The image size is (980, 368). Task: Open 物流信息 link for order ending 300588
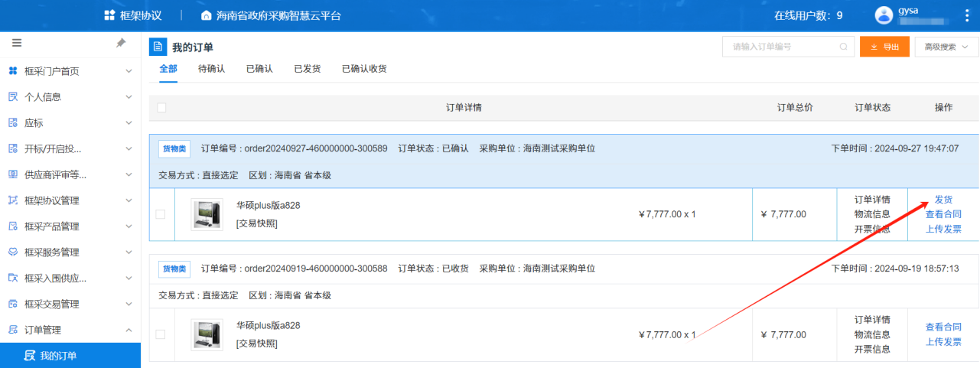(x=872, y=334)
